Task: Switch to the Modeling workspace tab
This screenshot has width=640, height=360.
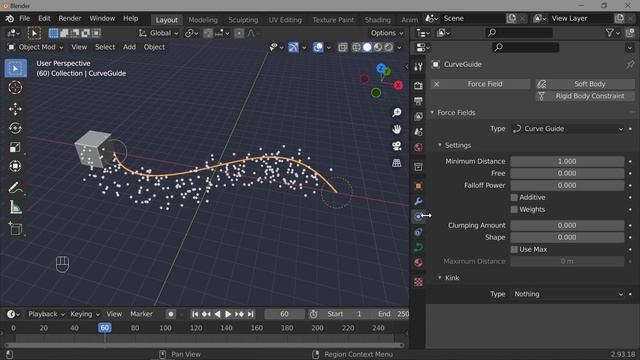Action: click(x=203, y=20)
